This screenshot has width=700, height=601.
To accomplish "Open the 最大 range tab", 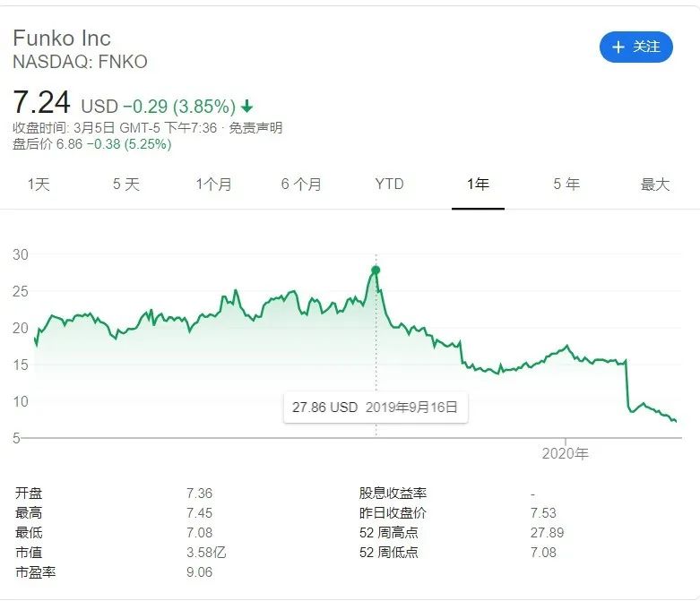I will (x=655, y=185).
